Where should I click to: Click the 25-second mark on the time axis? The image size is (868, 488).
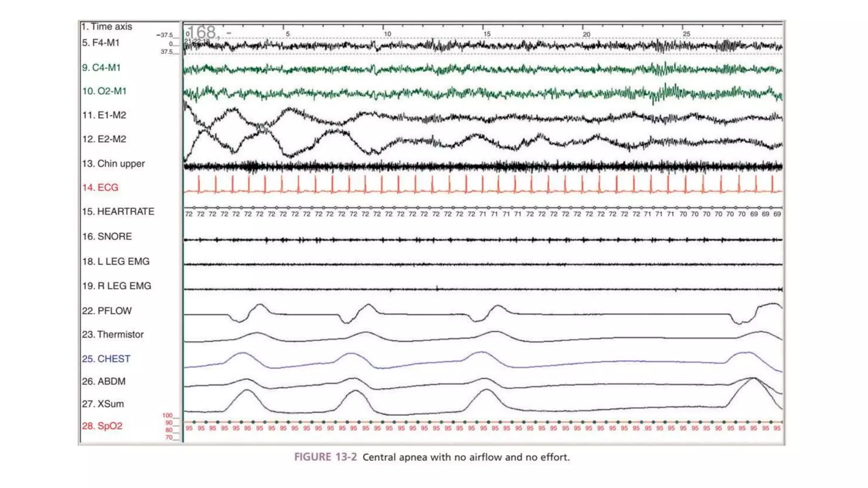click(686, 34)
